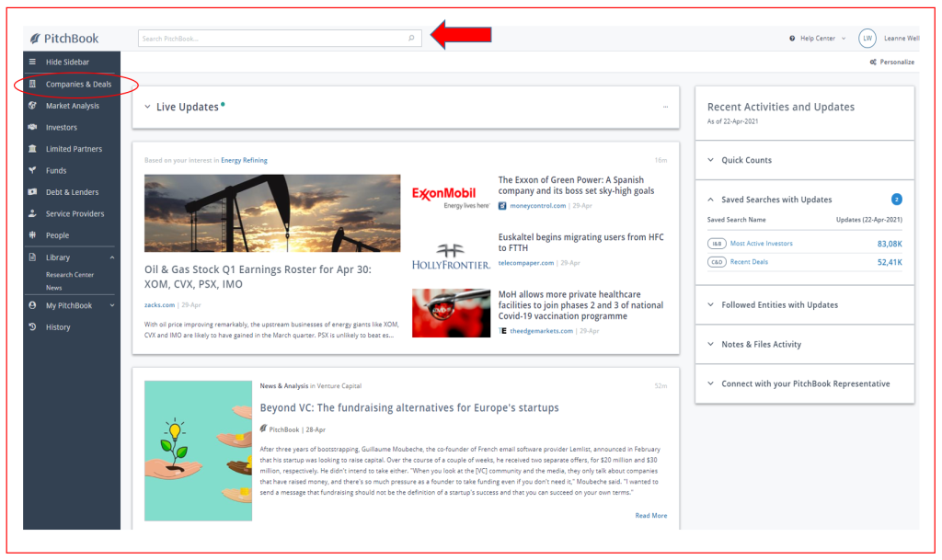Image resolution: width=942 pixels, height=560 pixels.
Task: Click the ExxonMobil logo thumbnail
Action: click(x=451, y=197)
